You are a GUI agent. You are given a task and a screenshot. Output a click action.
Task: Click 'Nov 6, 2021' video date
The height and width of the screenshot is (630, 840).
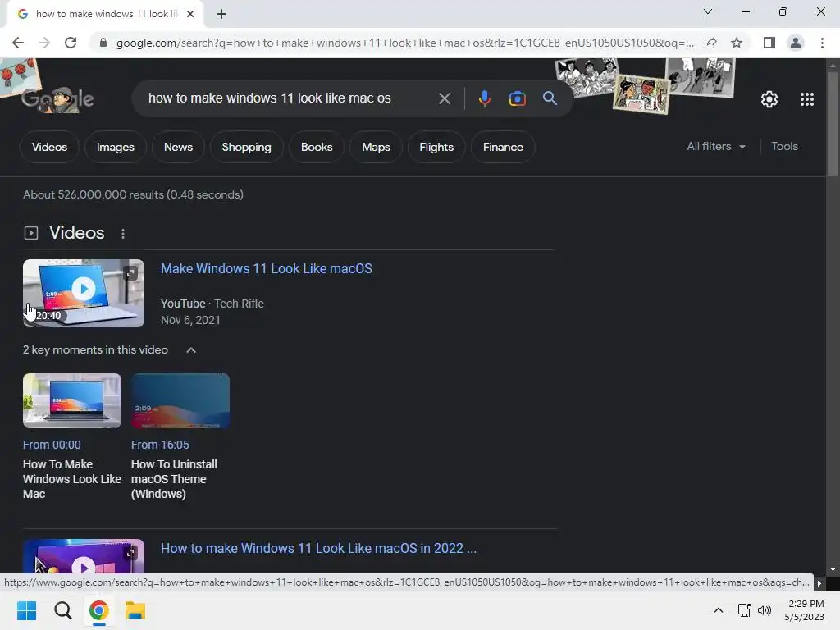[190, 320]
